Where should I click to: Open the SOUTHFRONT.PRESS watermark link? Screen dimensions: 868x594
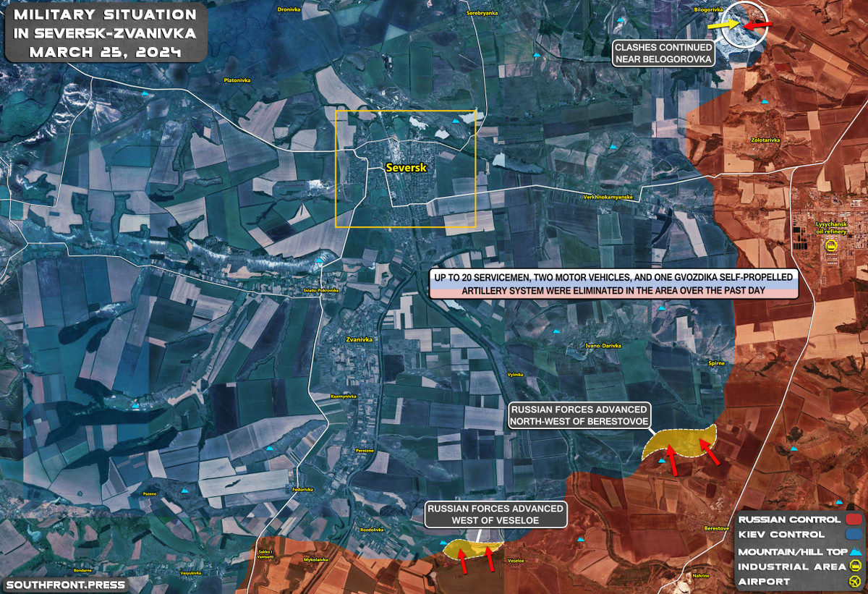click(x=66, y=585)
